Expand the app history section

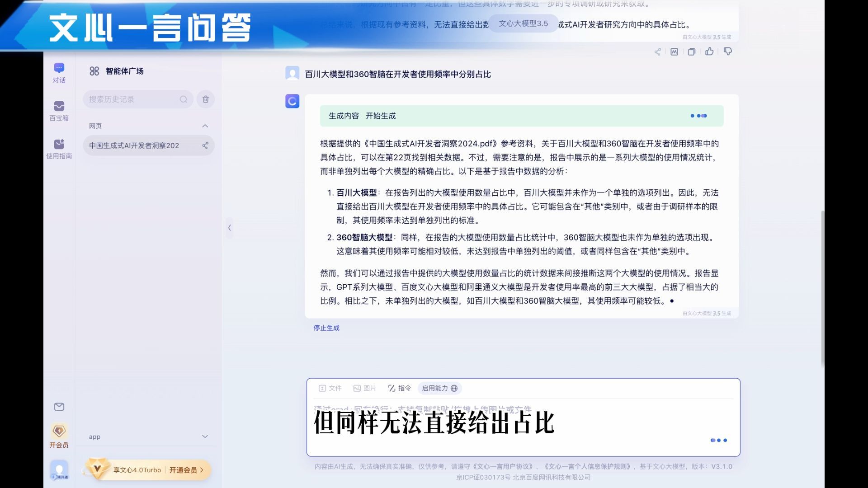tap(205, 436)
